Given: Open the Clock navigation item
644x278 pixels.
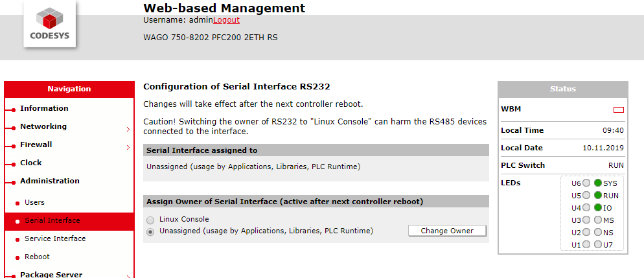Looking at the screenshot, I should click(x=31, y=163).
